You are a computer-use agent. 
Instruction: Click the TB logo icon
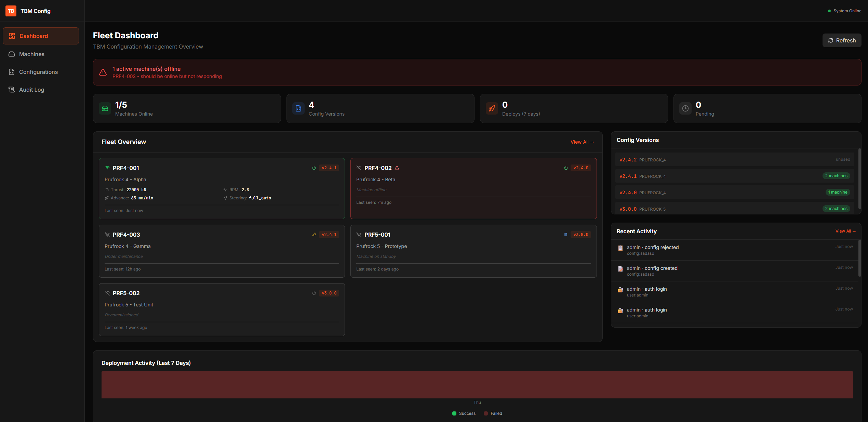[x=11, y=11]
